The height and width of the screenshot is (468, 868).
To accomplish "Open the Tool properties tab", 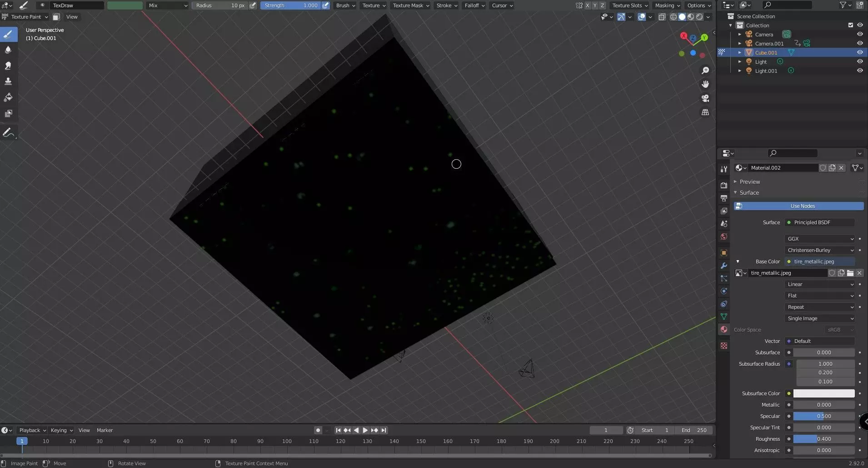I will 724,169.
